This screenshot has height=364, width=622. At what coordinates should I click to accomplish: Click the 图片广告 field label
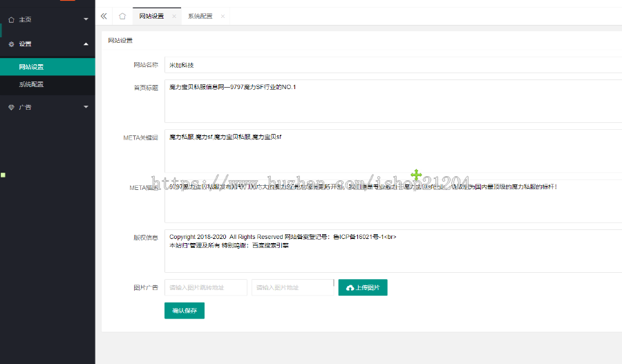pyautogui.click(x=146, y=287)
